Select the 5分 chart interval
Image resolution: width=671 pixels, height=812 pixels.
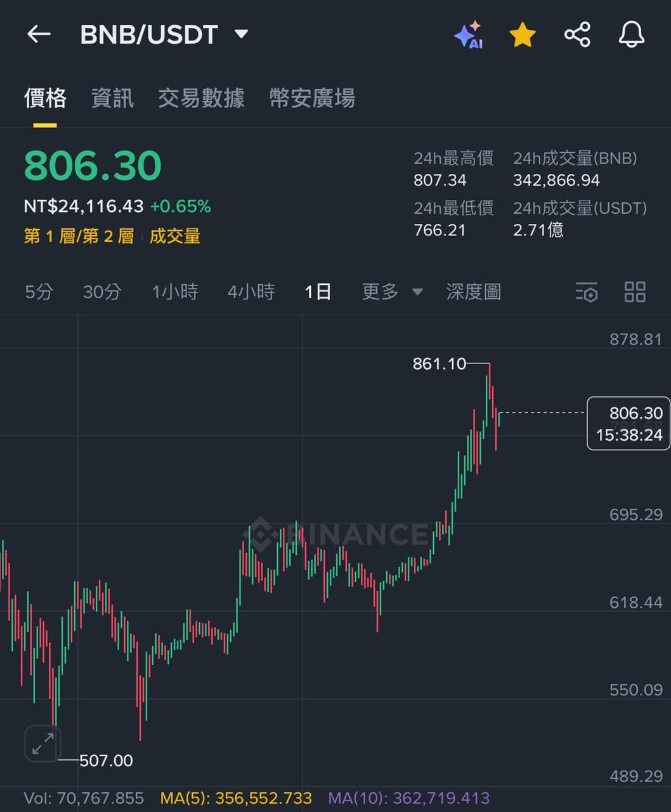pyautogui.click(x=39, y=292)
